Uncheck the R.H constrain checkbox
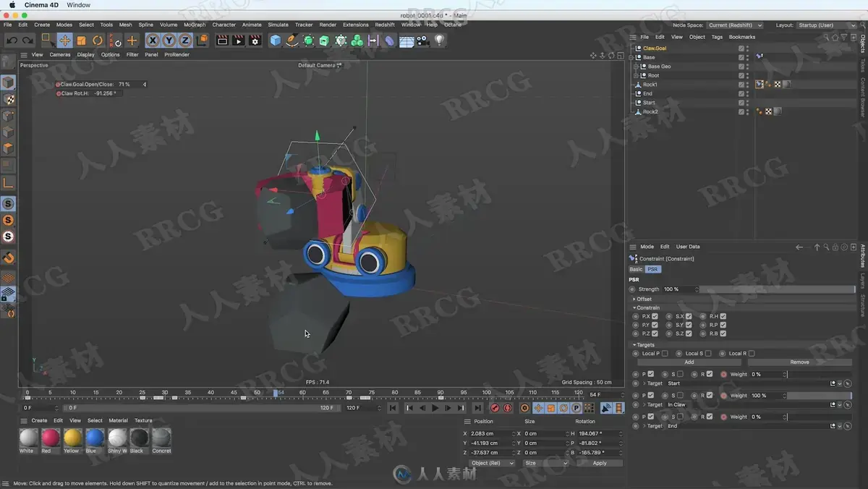The height and width of the screenshot is (489, 868). (723, 316)
